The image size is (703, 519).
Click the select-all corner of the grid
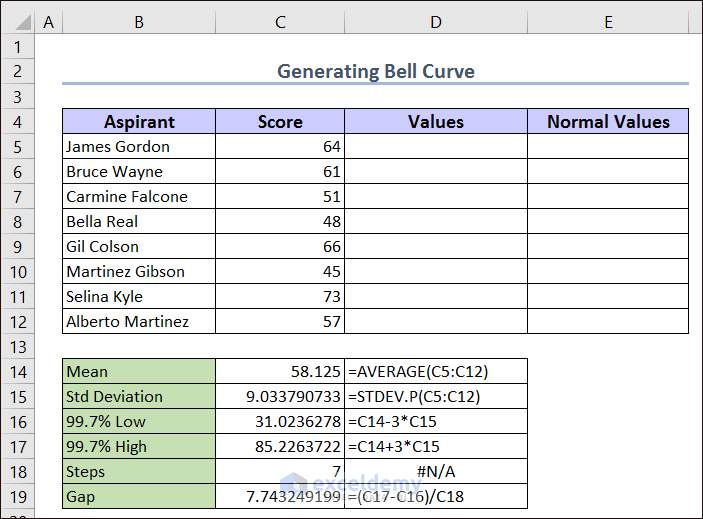[x=18, y=21]
